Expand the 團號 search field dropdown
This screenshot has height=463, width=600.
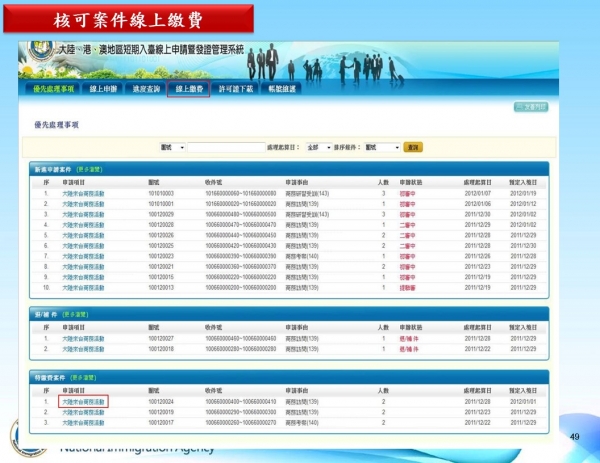[172, 147]
